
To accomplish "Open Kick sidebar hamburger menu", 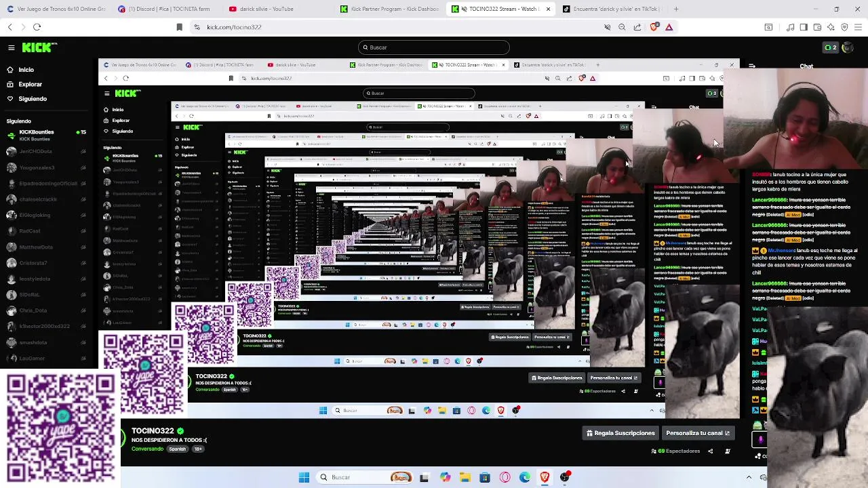I will (12, 47).
